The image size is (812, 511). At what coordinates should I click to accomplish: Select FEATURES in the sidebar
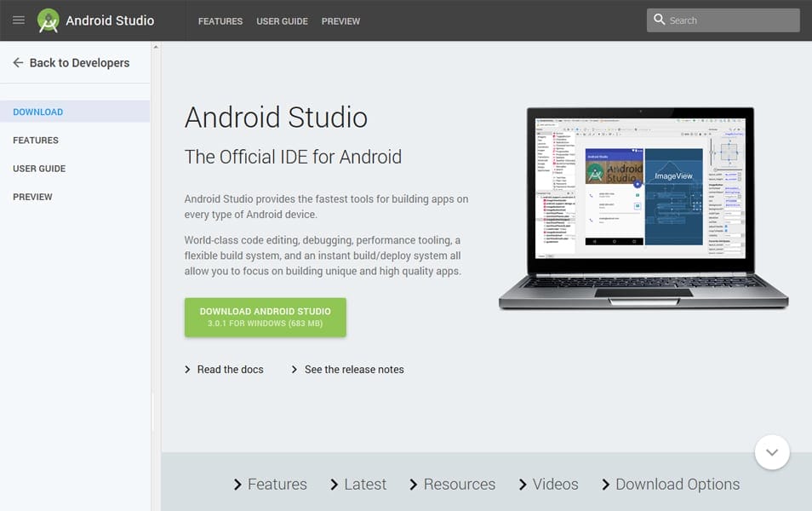coord(34,140)
